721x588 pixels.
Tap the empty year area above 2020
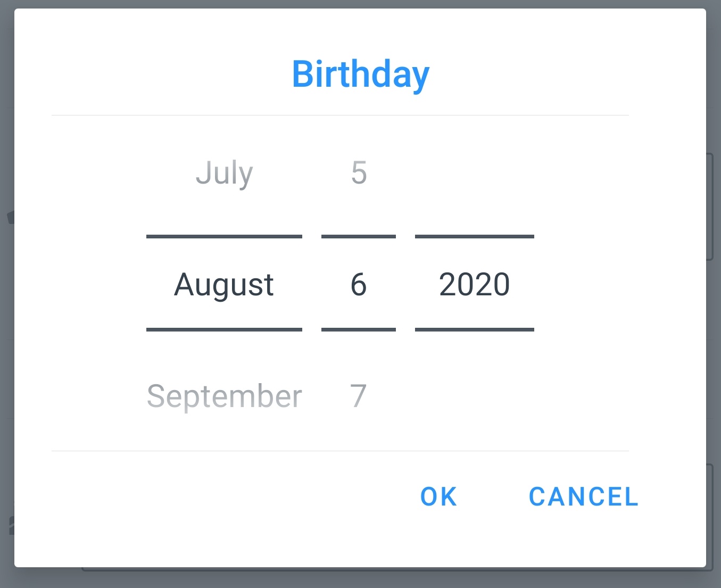[x=474, y=173]
